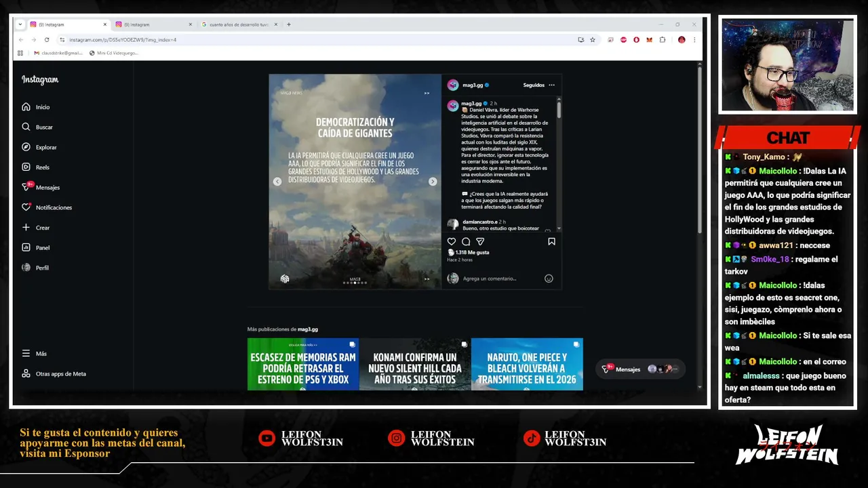Open the apps grid in the bookmarks bar
Viewport: 868px width, 488px height.
(20, 53)
